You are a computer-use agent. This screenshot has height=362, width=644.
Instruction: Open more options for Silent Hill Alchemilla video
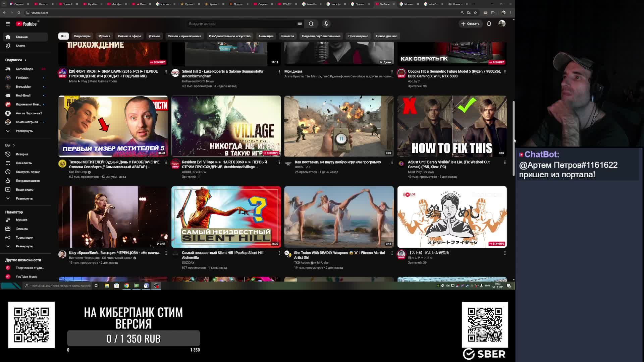click(x=279, y=253)
